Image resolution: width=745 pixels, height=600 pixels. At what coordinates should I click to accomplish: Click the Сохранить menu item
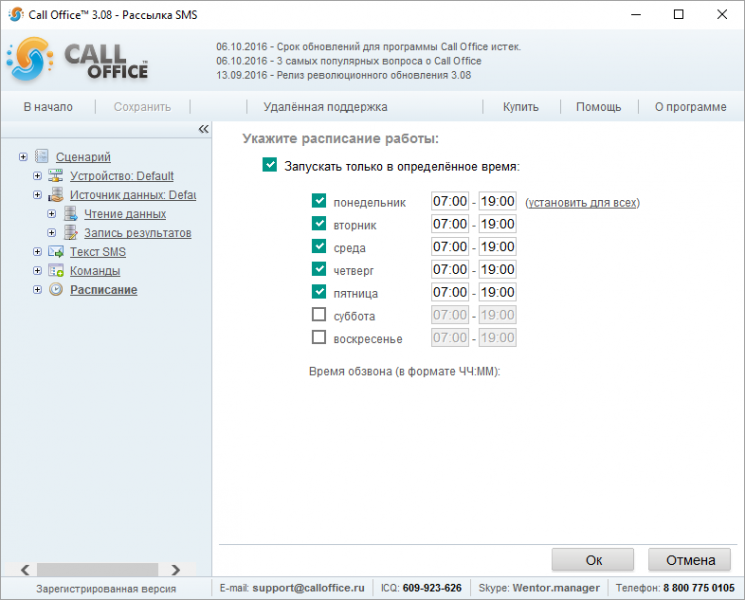(x=142, y=107)
